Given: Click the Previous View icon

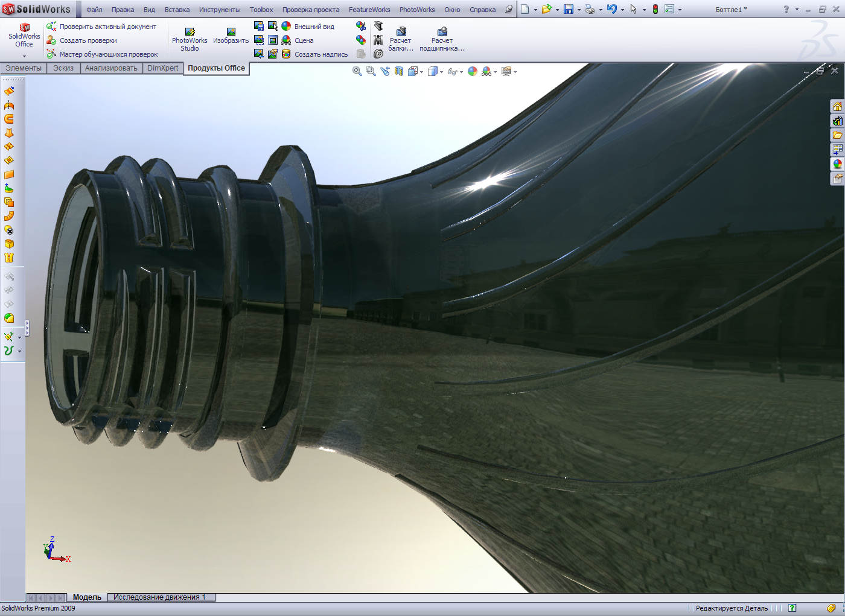Looking at the screenshot, I should click(385, 71).
